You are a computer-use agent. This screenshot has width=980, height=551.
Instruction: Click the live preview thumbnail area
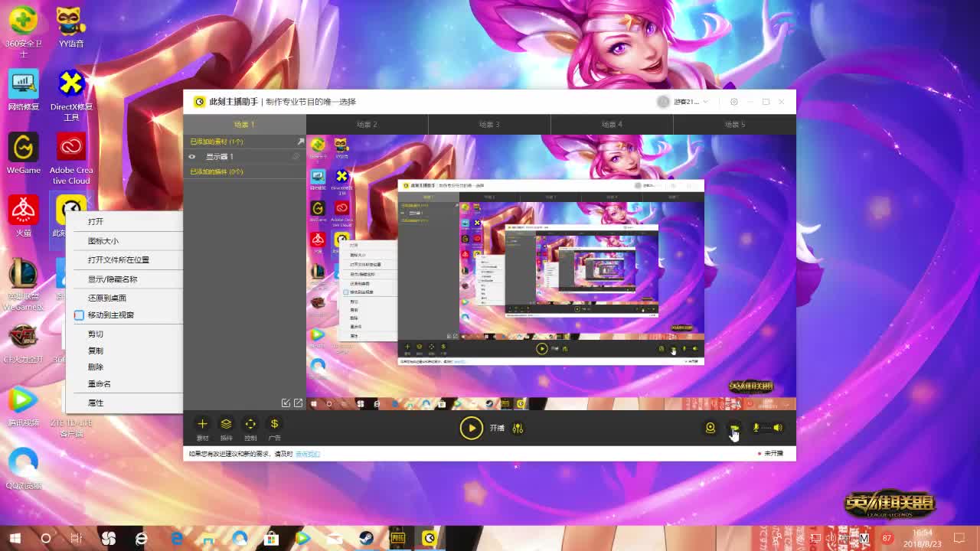[x=550, y=272]
